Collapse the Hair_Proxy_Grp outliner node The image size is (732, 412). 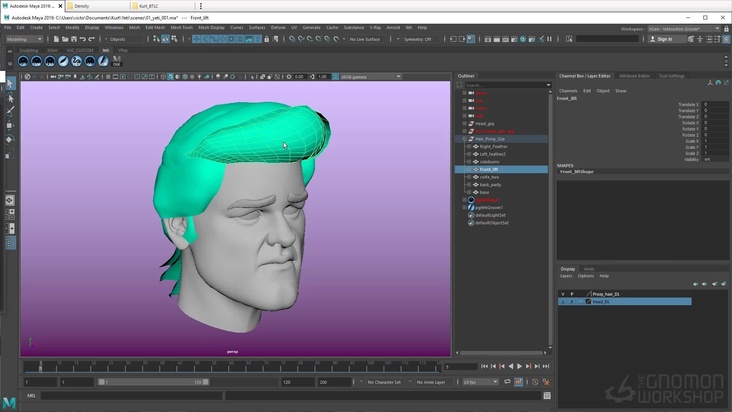(x=464, y=139)
